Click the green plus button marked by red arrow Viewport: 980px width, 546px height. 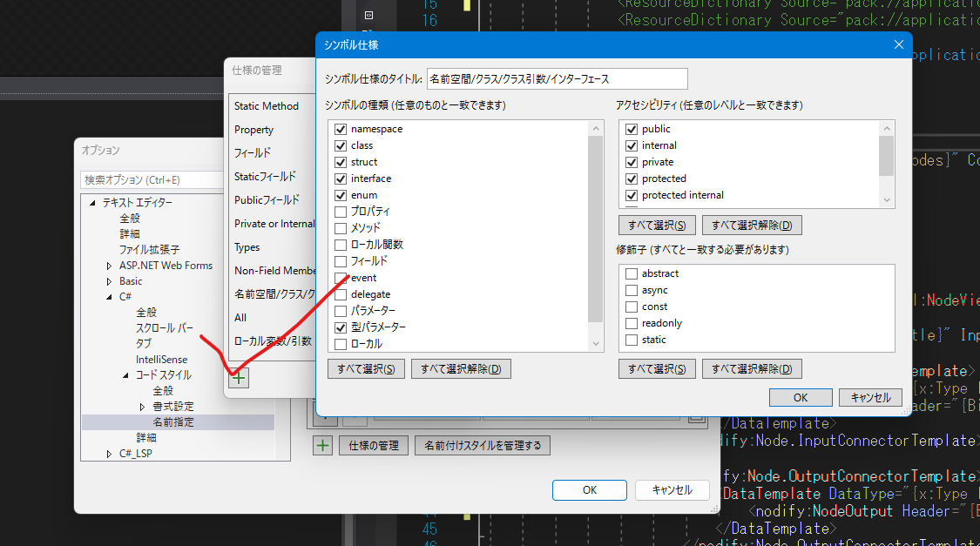[x=238, y=377]
